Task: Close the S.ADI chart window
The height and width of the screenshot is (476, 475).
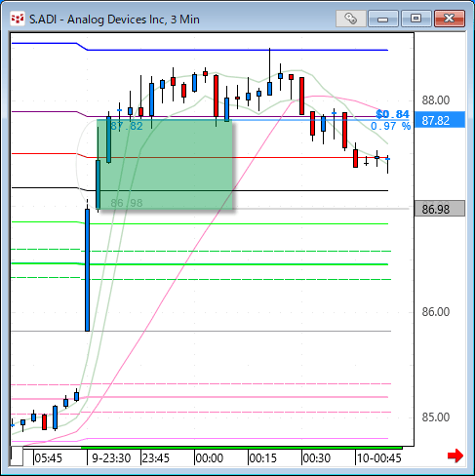Action: pos(450,19)
